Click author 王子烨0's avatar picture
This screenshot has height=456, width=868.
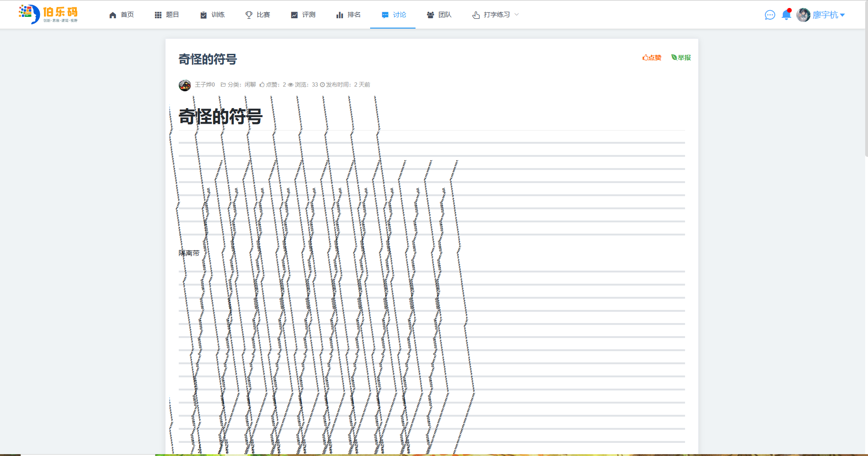(185, 85)
